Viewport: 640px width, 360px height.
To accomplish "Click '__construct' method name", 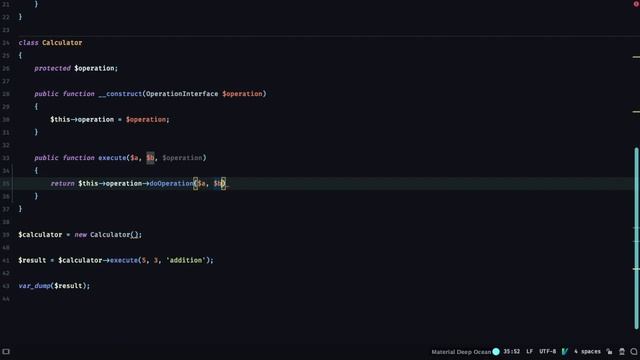I will (120, 94).
